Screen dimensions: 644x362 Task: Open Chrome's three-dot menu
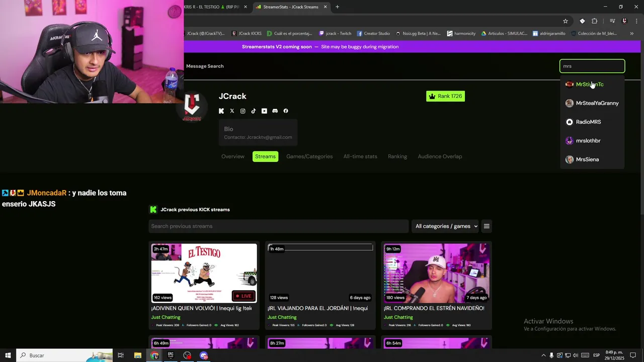point(636,21)
